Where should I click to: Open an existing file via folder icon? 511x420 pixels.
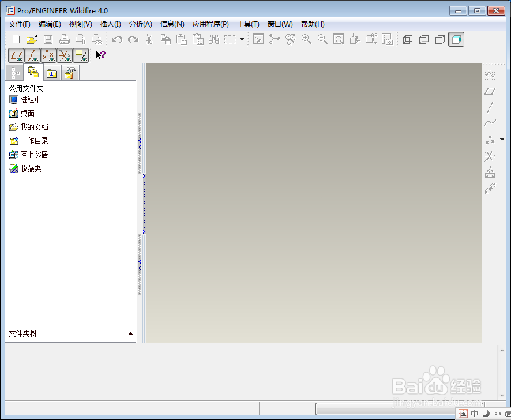32,39
